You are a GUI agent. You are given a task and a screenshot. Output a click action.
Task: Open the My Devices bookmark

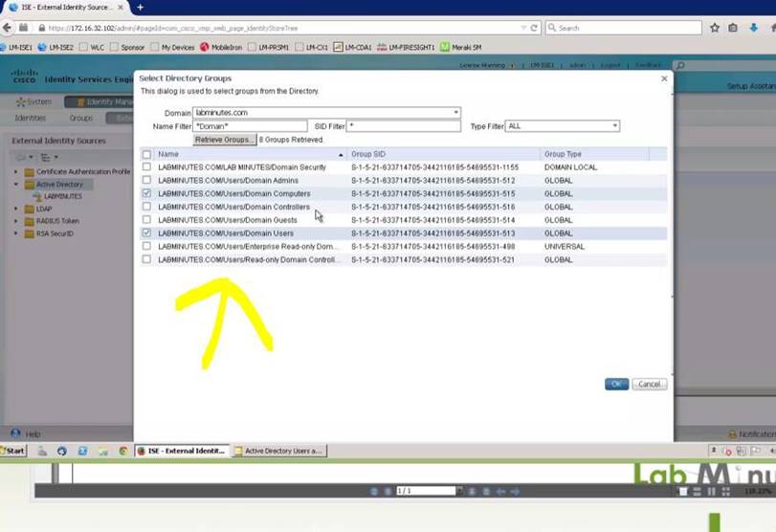172,48
